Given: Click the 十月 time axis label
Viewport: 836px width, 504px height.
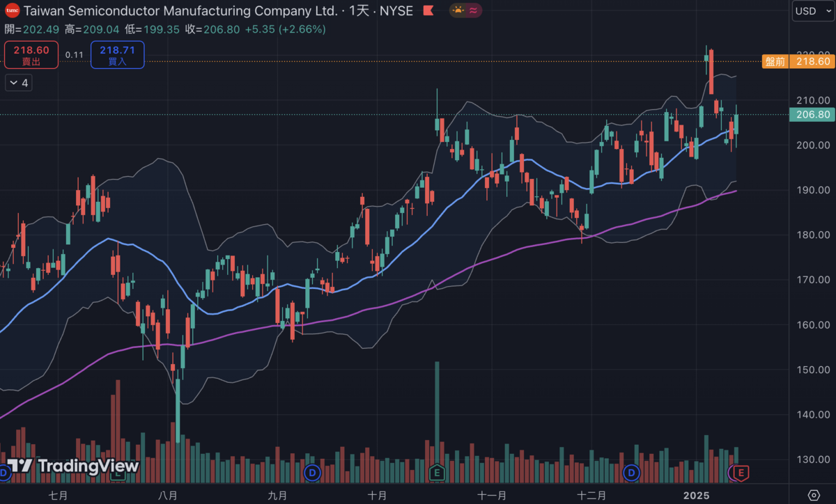Looking at the screenshot, I should pos(377,495).
